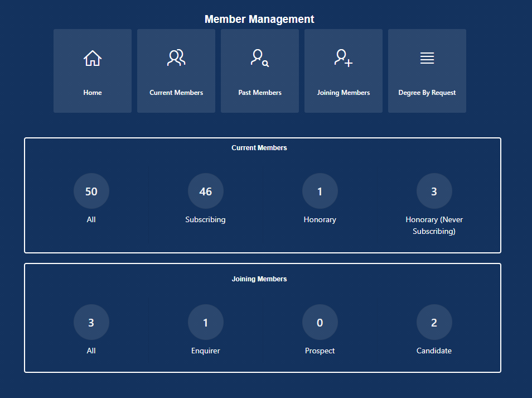Screen dimensions: 532x398
Task: Click the Home house icon
Action: 93,58
